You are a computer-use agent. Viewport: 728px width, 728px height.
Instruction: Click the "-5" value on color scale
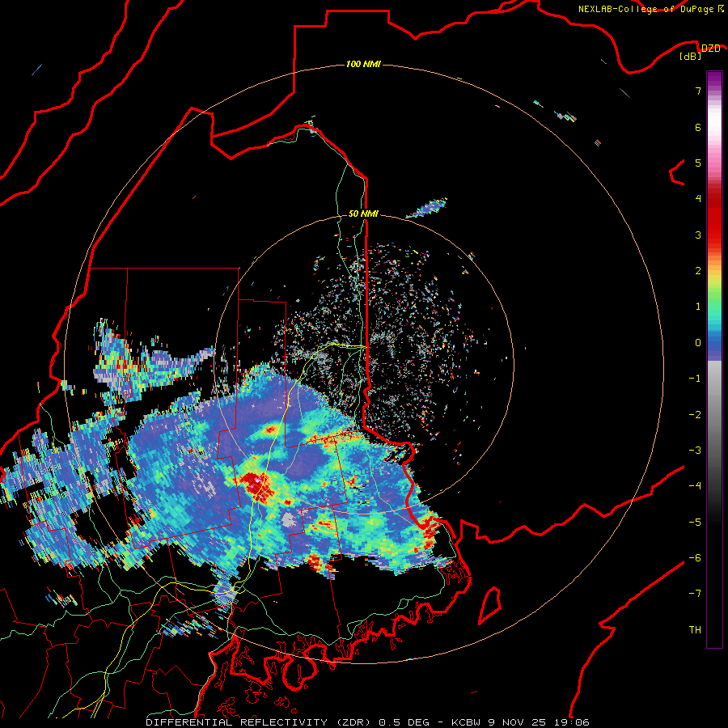pos(695,523)
